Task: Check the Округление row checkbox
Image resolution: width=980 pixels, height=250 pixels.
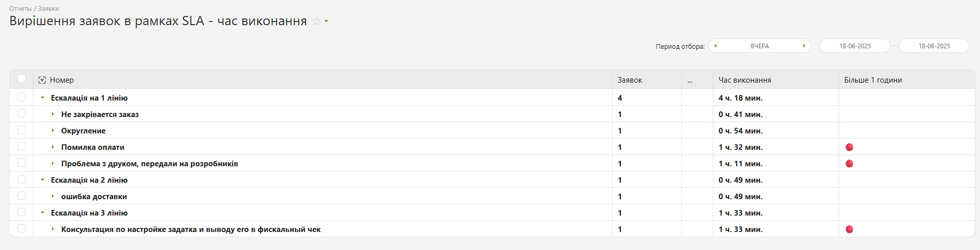Action: (22, 130)
